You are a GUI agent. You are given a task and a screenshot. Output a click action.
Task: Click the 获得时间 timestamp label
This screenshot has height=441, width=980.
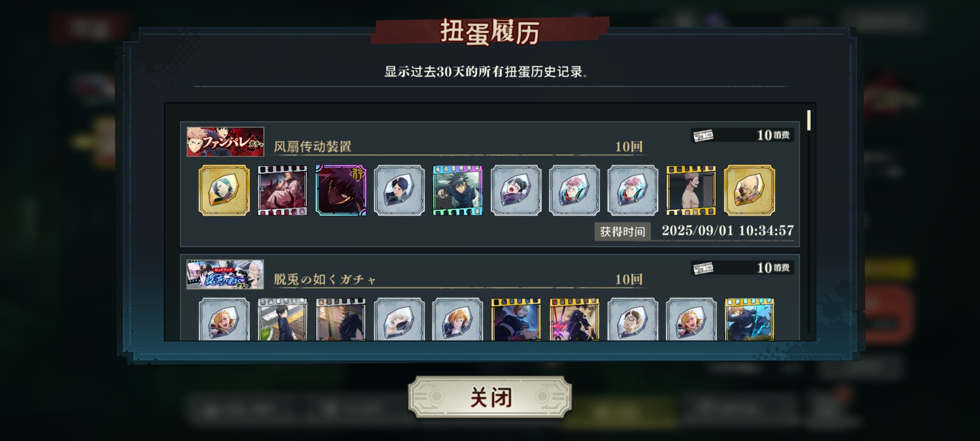pos(622,232)
